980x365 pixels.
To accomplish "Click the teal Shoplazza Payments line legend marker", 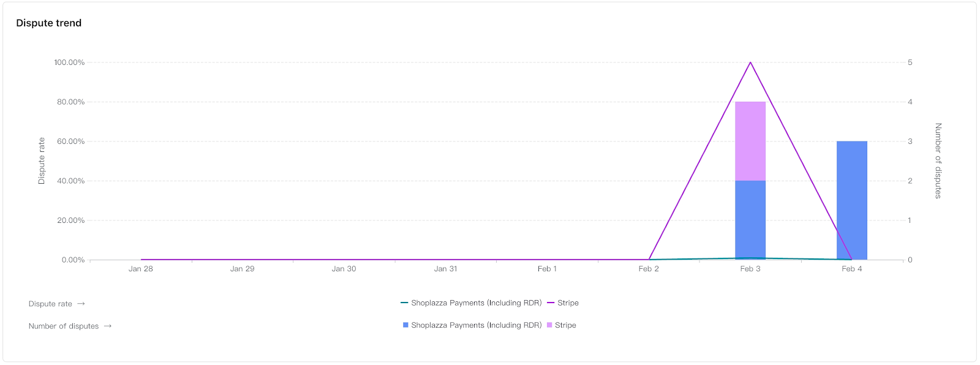I will pos(404,303).
